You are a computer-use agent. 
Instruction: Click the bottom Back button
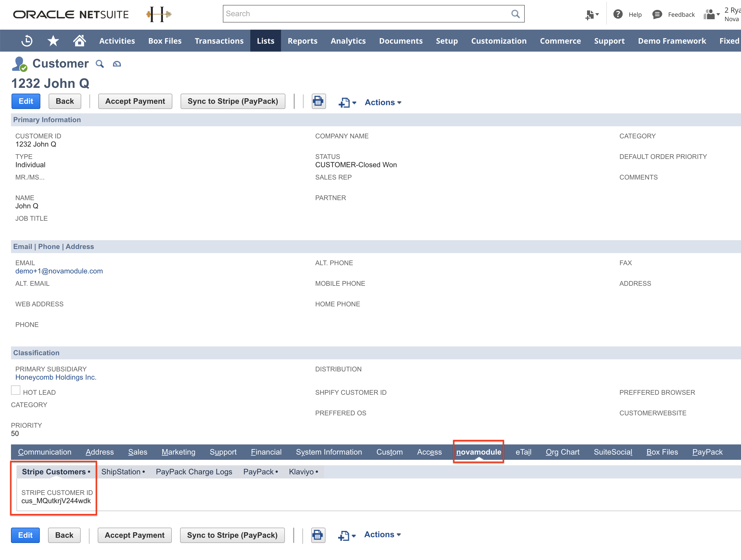point(64,535)
